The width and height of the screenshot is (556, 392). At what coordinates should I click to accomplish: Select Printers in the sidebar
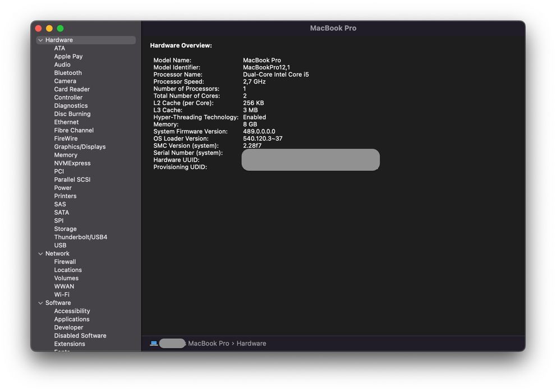pos(65,196)
